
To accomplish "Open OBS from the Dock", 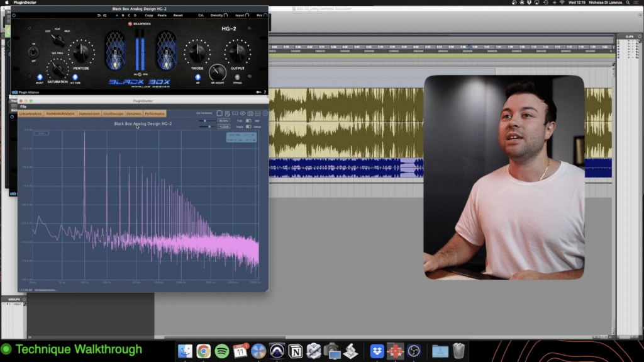I will 414,351.
